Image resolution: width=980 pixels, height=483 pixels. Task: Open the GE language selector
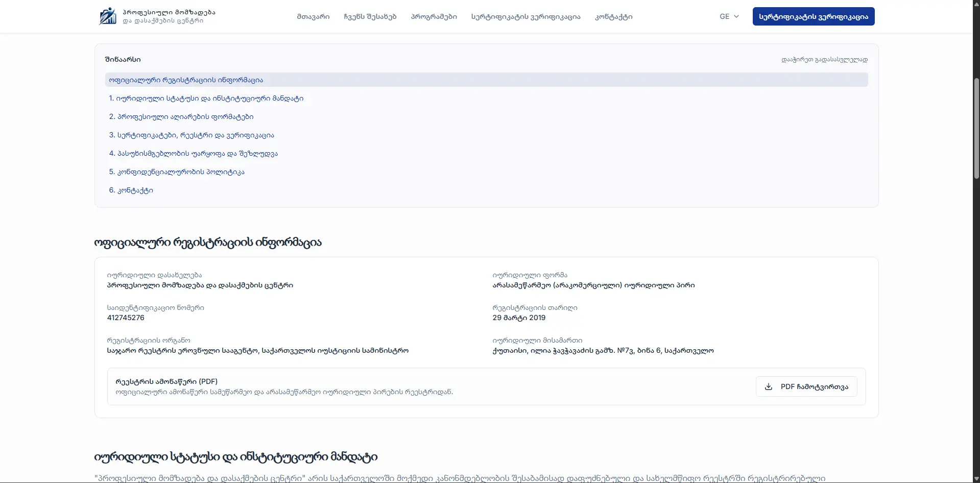pyautogui.click(x=729, y=16)
